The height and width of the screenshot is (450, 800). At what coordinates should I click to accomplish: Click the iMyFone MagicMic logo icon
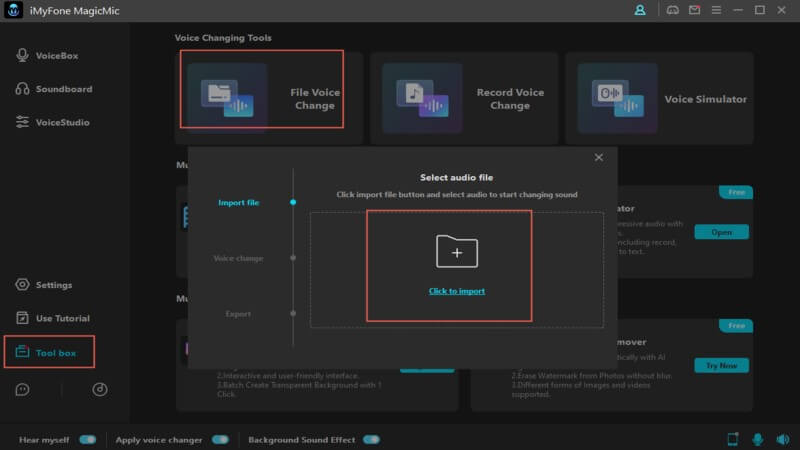click(x=13, y=10)
